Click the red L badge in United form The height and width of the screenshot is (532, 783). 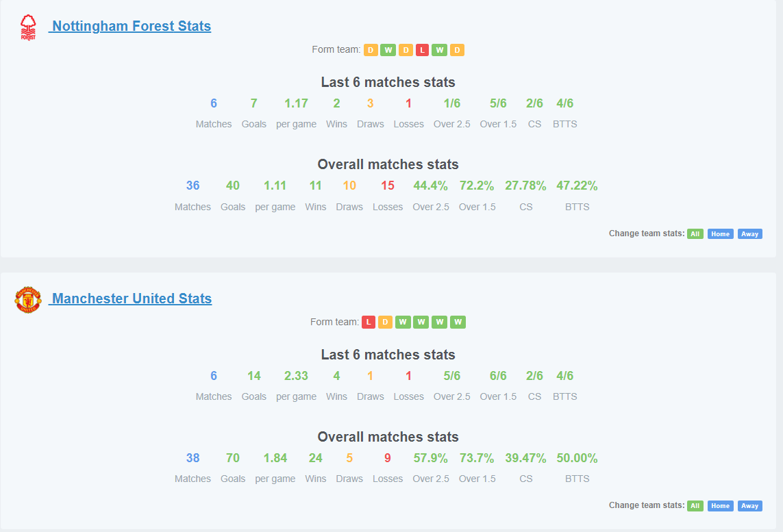pos(369,322)
